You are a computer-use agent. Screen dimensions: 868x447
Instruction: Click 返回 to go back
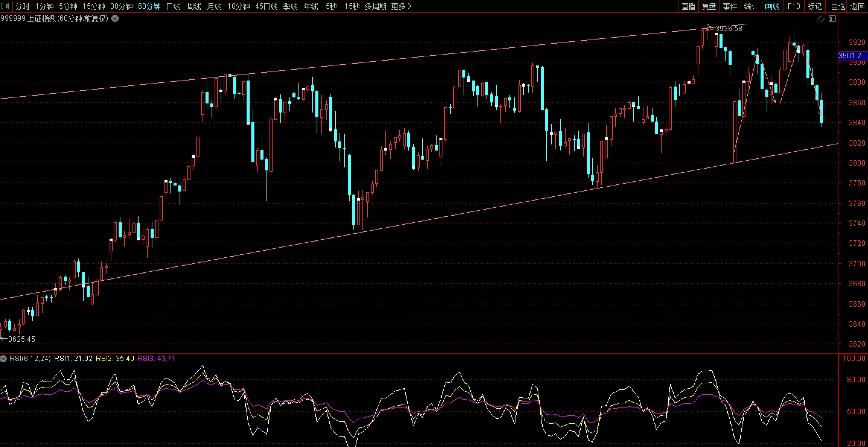pos(857,6)
